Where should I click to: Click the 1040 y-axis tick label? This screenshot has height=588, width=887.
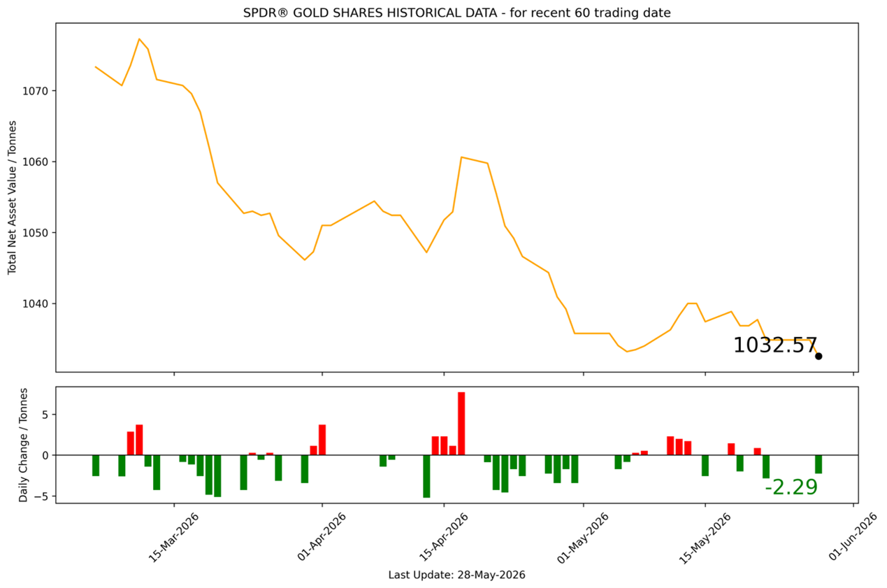point(35,303)
